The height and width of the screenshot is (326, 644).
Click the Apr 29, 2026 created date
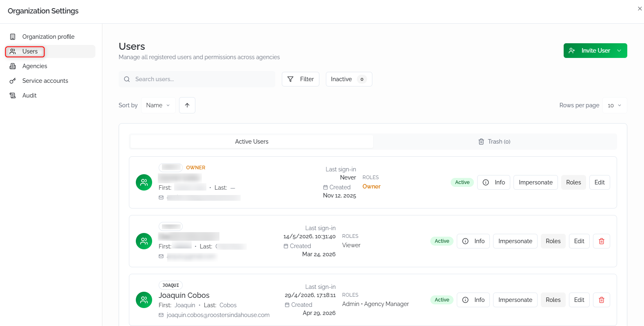[319, 313]
